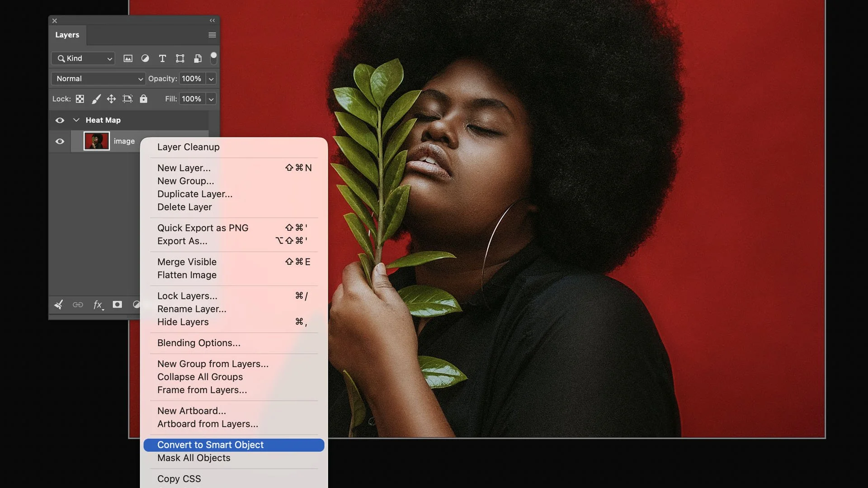The width and height of the screenshot is (868, 488).
Task: Choose New Group... menu item
Action: click(234, 181)
